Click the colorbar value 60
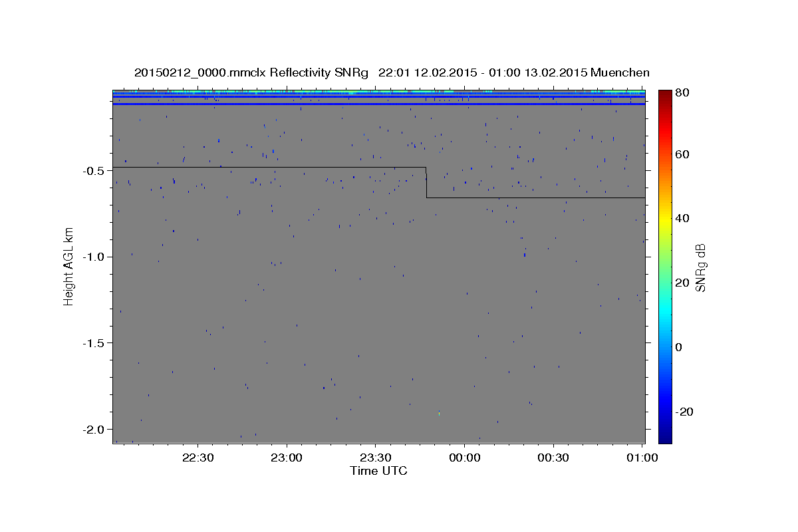Screen dimensions: 798x532 683,154
